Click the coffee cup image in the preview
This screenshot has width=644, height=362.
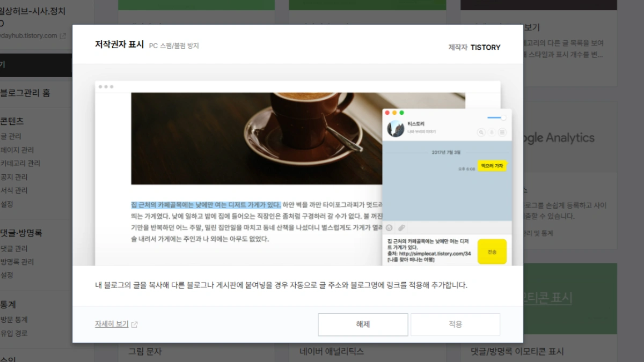[x=257, y=138]
